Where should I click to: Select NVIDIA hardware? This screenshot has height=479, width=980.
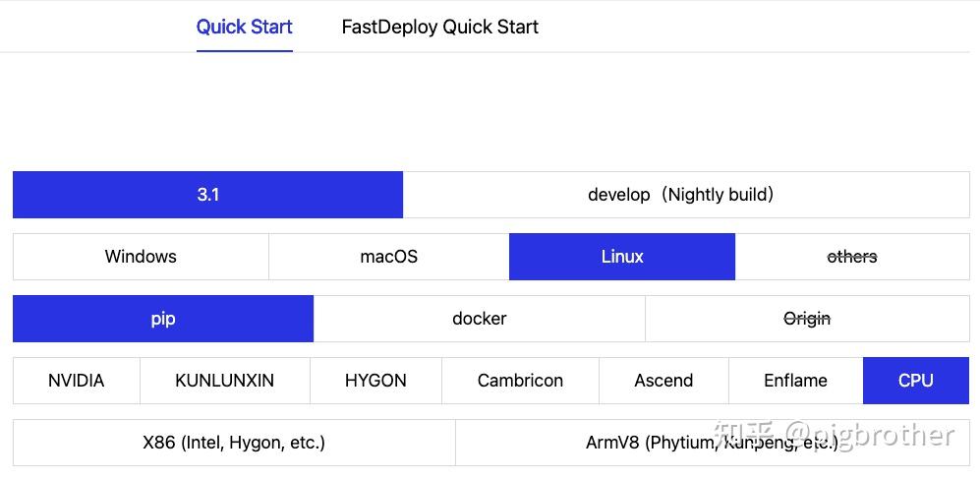click(76, 381)
